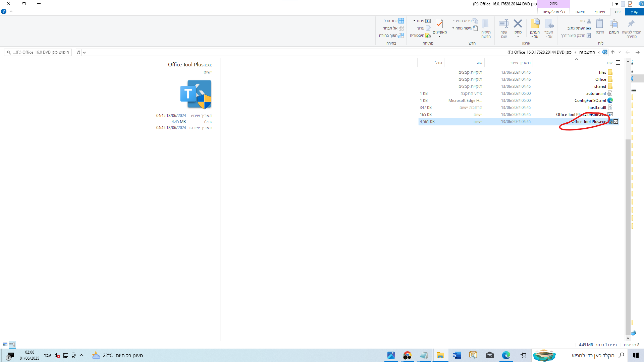Image resolution: width=644 pixels, height=362 pixels.
Task: Select the Office folder row
Action: pos(519,79)
